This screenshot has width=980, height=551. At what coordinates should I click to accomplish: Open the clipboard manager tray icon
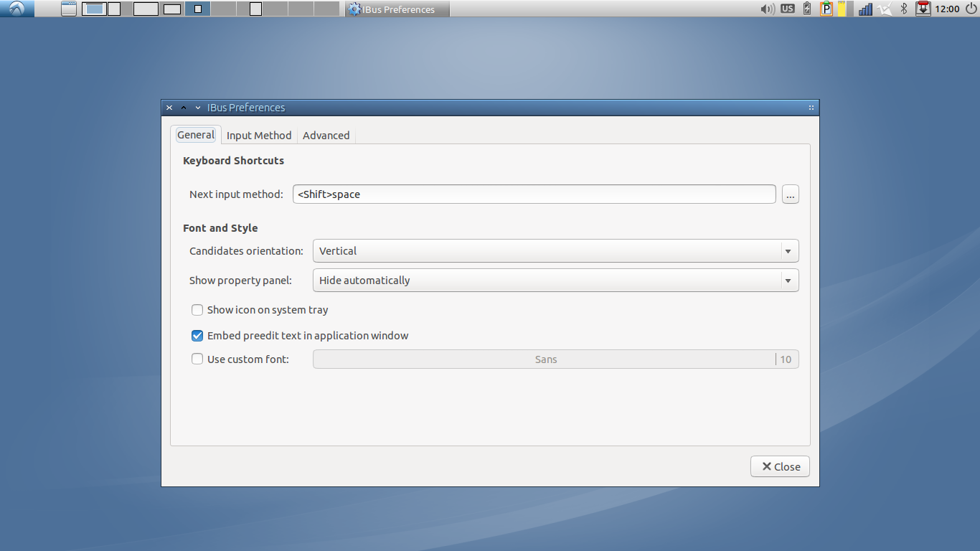pos(826,9)
